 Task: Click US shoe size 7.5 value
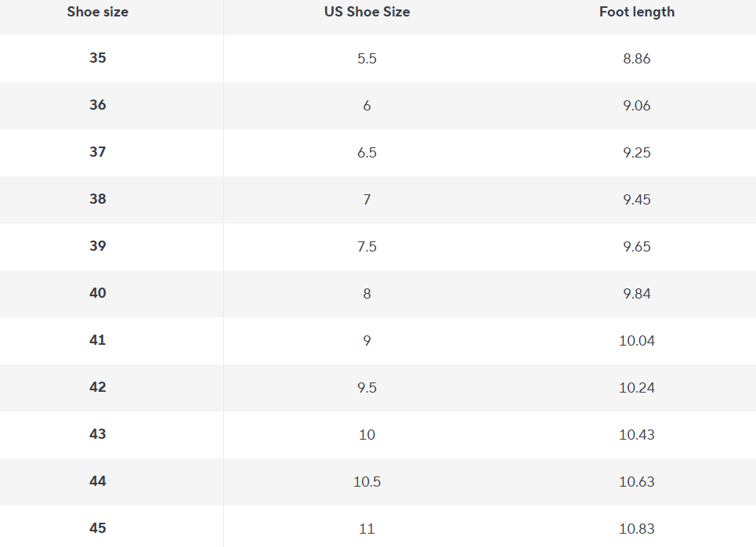pos(367,247)
